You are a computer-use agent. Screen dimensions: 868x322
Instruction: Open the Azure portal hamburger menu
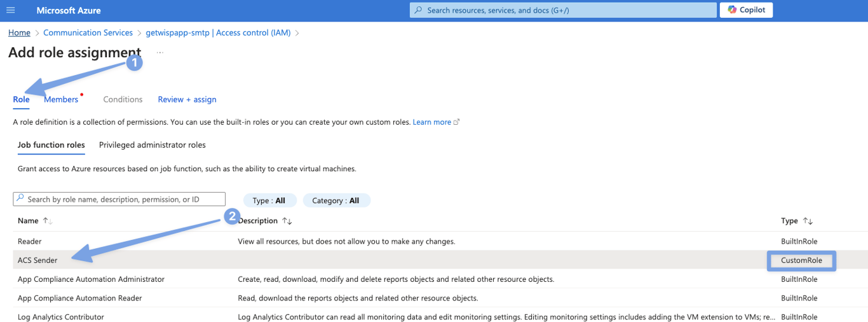pos(11,10)
